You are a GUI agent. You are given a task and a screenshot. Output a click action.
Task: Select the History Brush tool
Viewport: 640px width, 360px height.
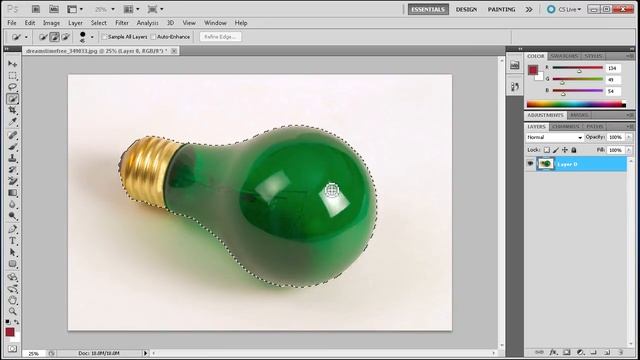tap(13, 169)
